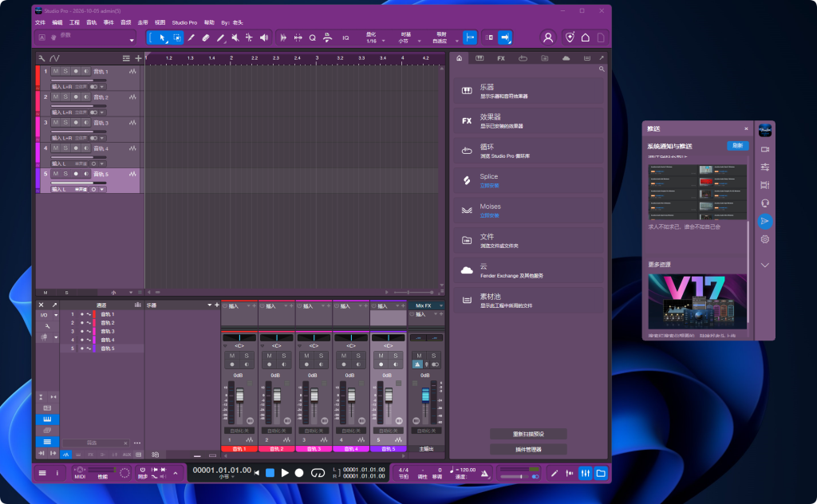817x504 pixels.
Task: Show automation curve icon above track list
Action: (x=54, y=58)
